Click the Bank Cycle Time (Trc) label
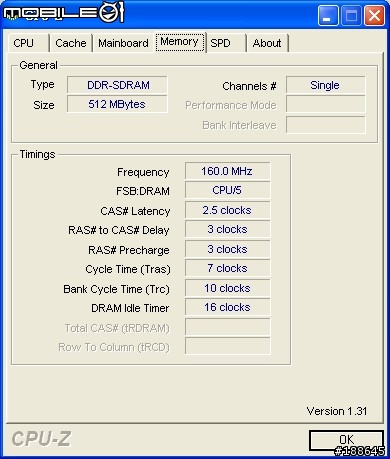The height and width of the screenshot is (459, 390). [116, 289]
